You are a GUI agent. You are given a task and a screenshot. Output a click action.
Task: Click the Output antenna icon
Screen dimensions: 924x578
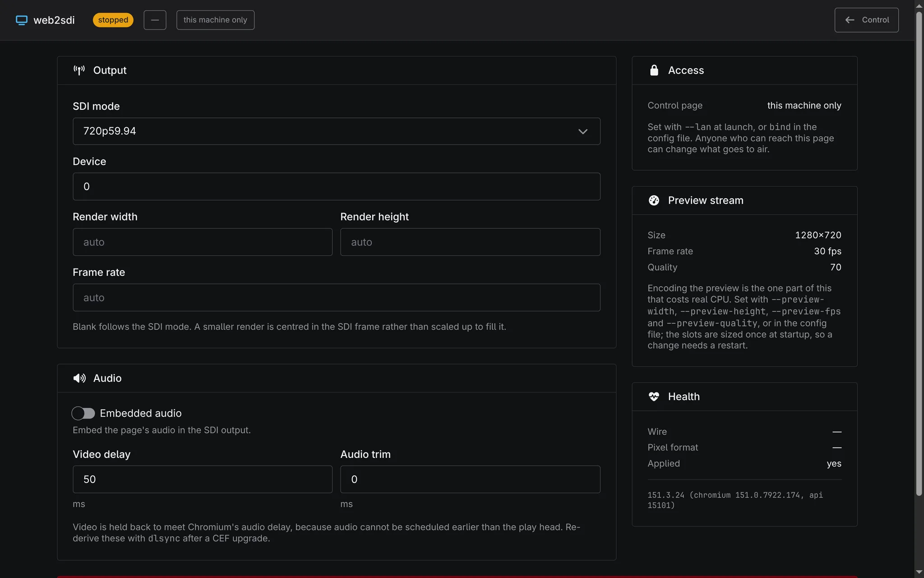point(79,70)
